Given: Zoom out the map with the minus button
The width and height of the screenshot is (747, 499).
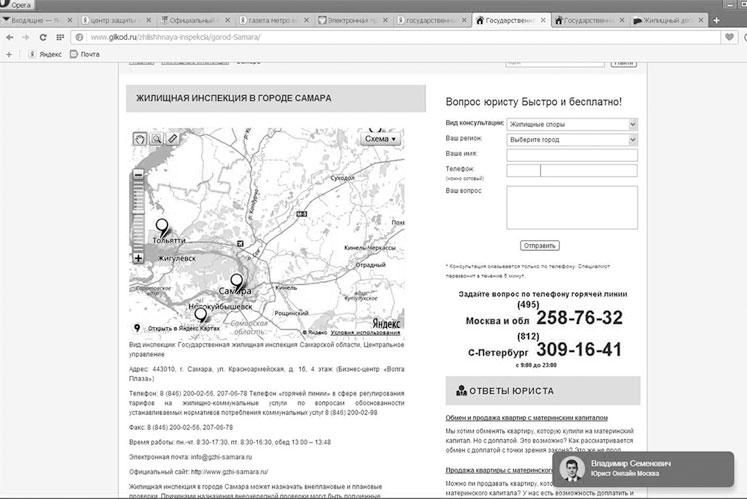Looking at the screenshot, I should click(138, 174).
